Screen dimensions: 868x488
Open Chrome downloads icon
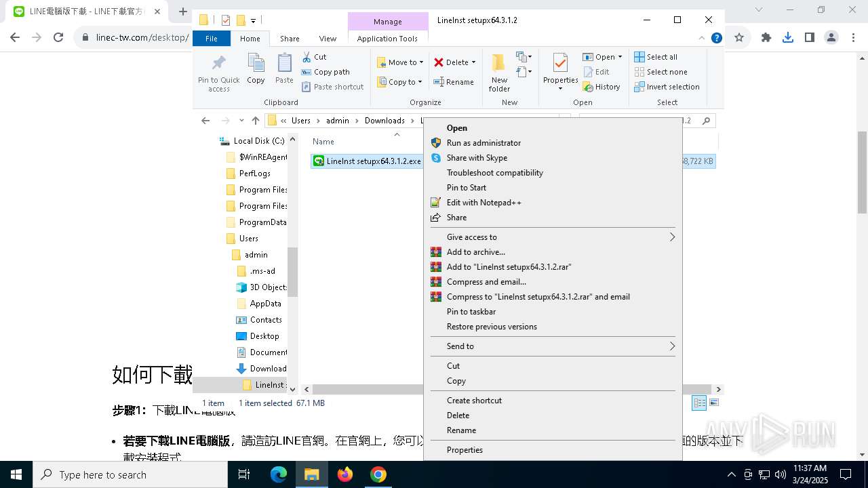pyautogui.click(x=788, y=38)
